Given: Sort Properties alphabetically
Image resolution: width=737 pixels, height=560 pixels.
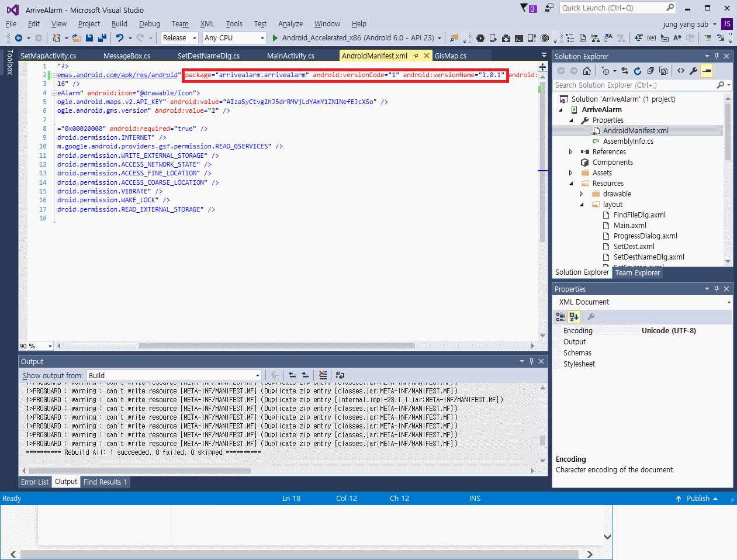Looking at the screenshot, I should [x=573, y=316].
